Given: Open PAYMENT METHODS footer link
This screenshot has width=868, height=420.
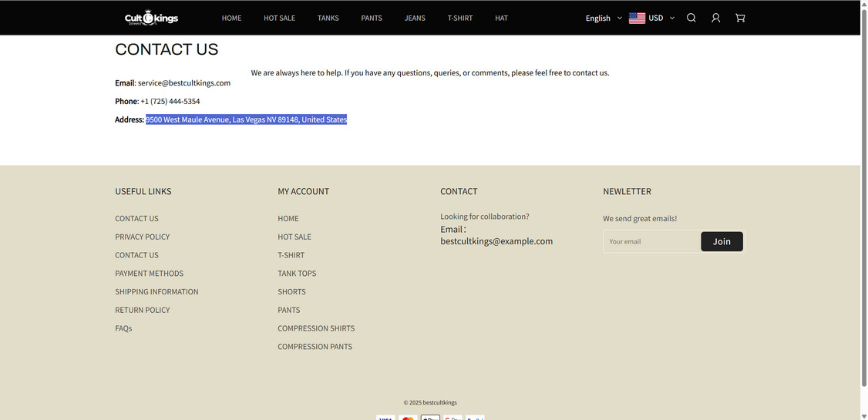Looking at the screenshot, I should [x=150, y=274].
